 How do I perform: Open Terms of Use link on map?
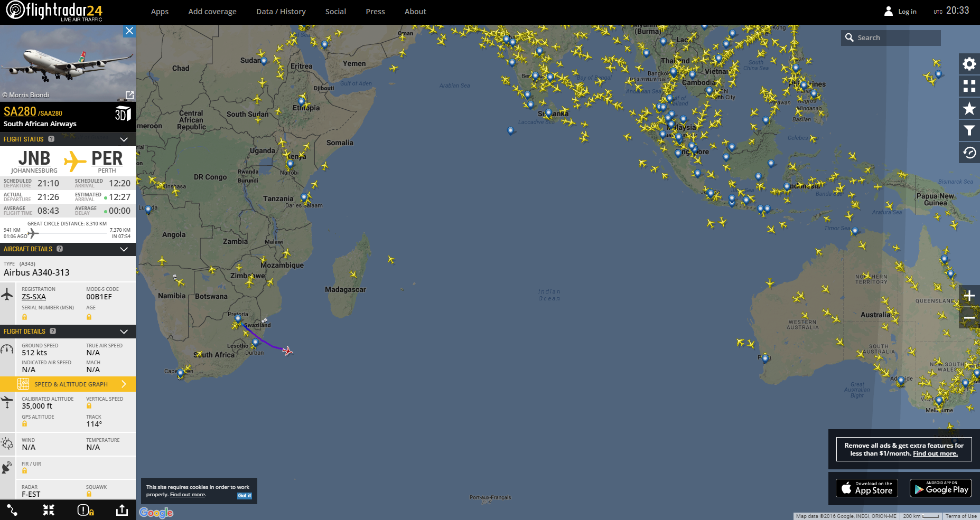point(961,516)
